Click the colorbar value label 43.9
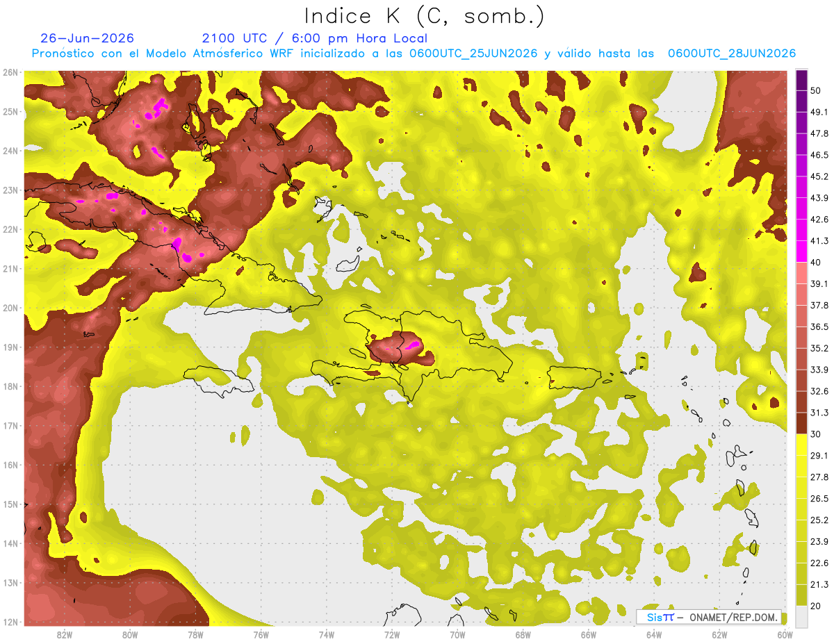Screen dimensions: 834x644 click(819, 198)
